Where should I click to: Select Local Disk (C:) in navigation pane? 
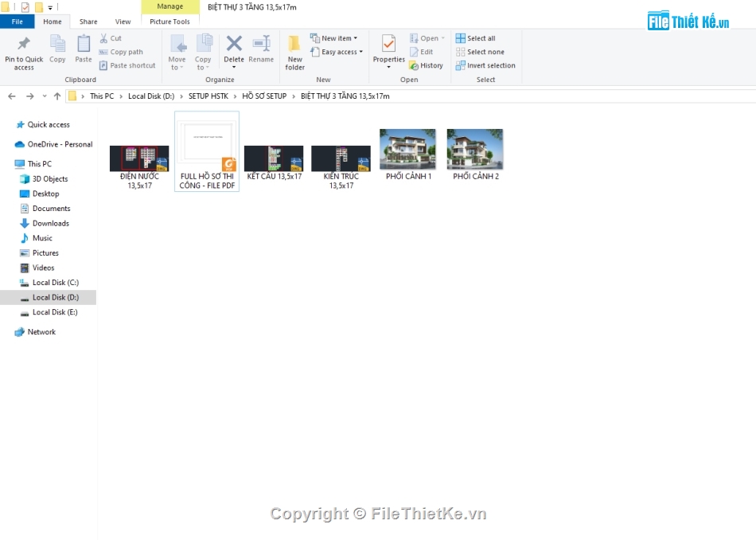point(55,283)
